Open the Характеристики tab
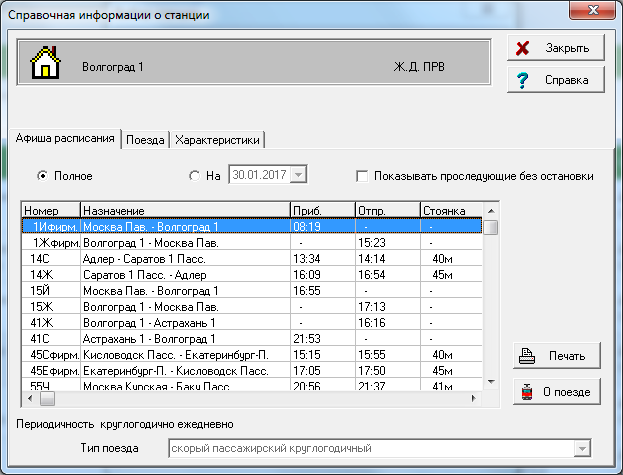The height and width of the screenshot is (475, 623). pyautogui.click(x=217, y=140)
